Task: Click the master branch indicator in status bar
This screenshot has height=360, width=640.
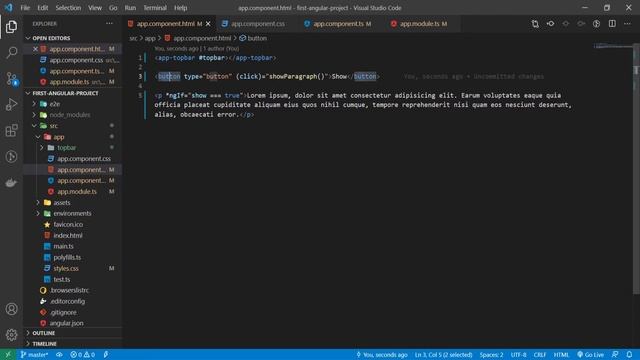Action: click(x=34, y=355)
